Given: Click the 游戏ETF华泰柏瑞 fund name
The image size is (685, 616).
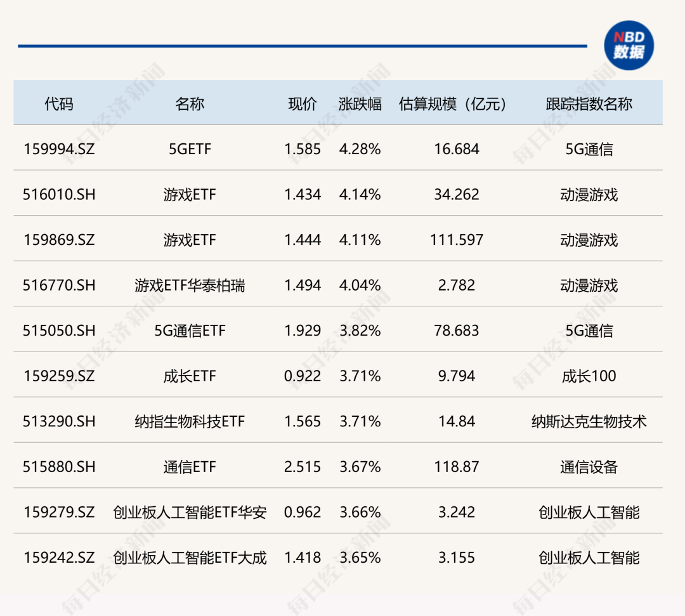Looking at the screenshot, I should 190,285.
